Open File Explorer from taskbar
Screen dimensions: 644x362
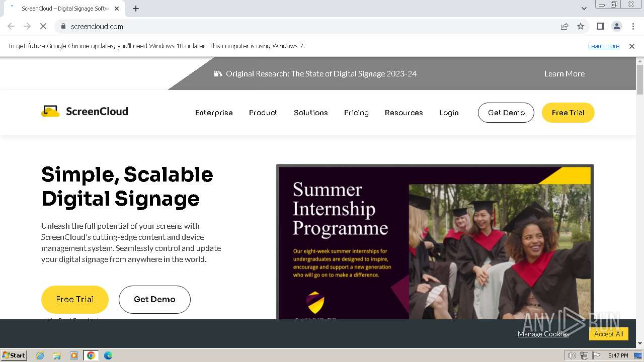coord(57,355)
